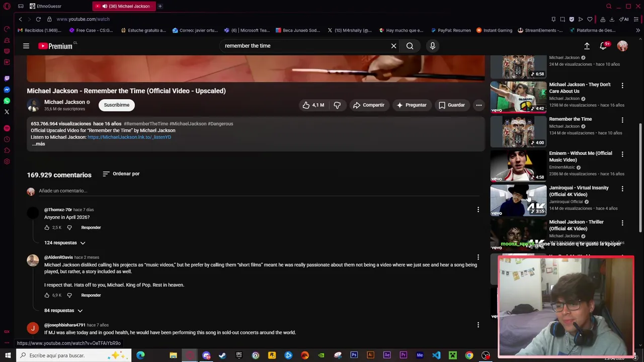The height and width of the screenshot is (362, 644).
Task: Expand the 84 respuestas replies
Action: (x=63, y=311)
